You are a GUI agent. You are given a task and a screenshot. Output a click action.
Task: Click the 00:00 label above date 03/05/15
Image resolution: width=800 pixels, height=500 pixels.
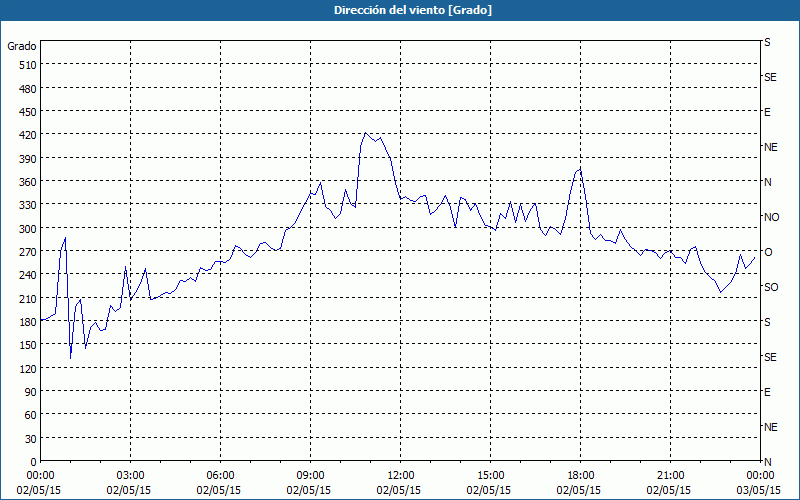(x=760, y=476)
